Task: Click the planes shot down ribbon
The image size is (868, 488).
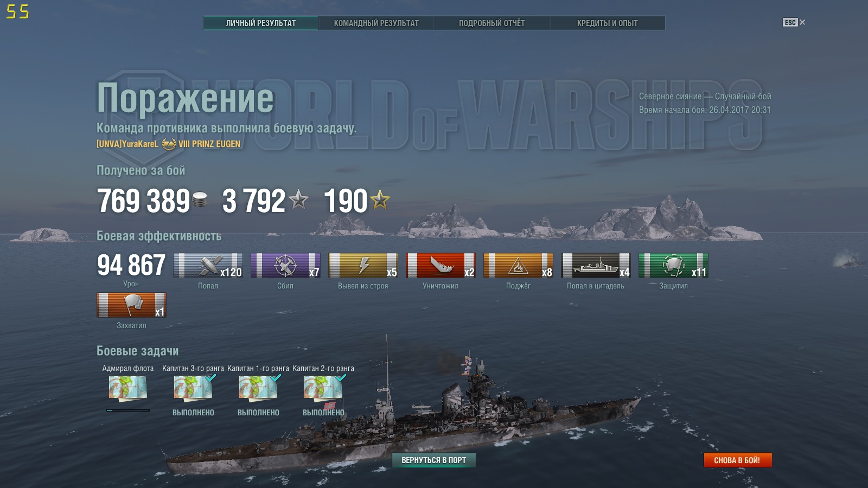Action: click(x=285, y=266)
